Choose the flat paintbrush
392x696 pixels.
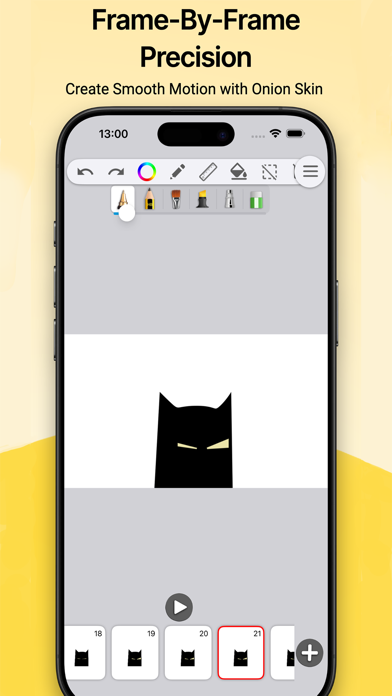click(176, 199)
